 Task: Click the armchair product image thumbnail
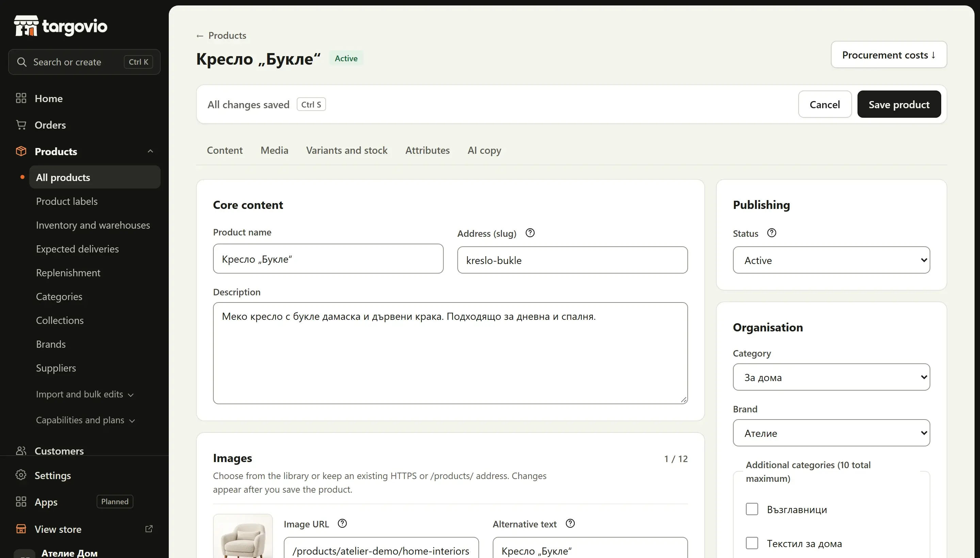(x=243, y=537)
